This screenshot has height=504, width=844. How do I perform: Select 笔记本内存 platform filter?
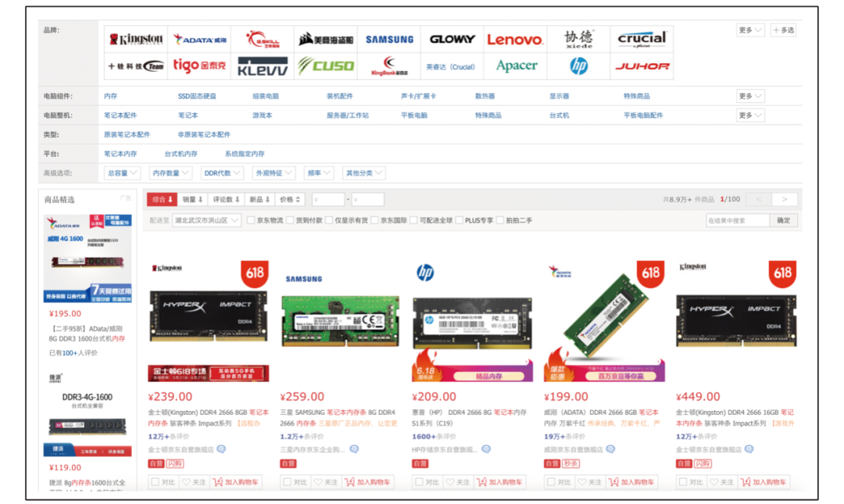tap(120, 153)
